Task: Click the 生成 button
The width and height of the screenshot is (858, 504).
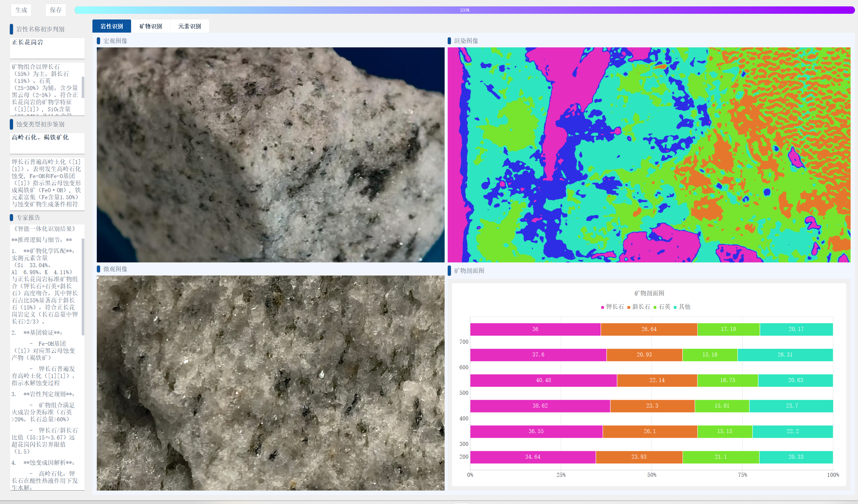Action: coord(21,10)
